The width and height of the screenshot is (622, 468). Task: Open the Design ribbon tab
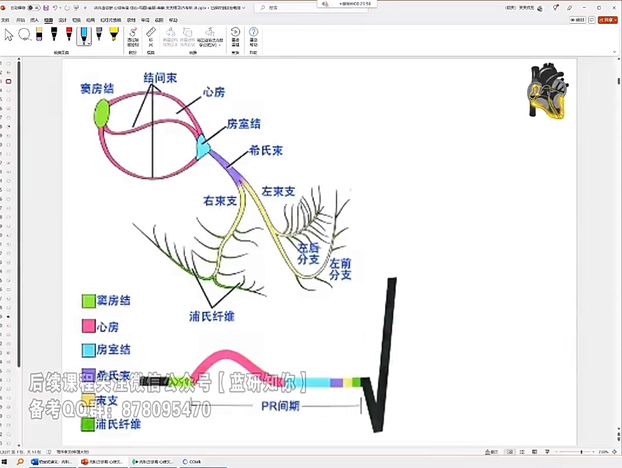point(62,20)
